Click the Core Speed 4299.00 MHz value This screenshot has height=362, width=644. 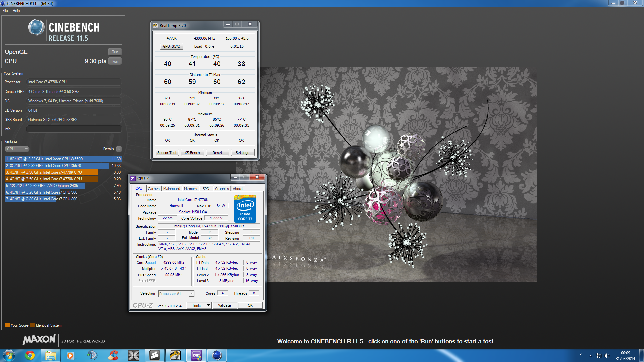(174, 263)
